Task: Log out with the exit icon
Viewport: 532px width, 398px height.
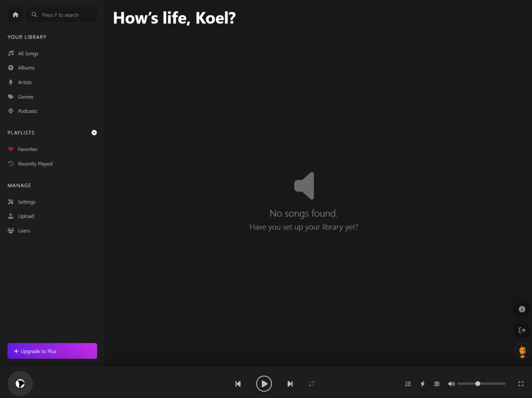Action: [x=522, y=330]
